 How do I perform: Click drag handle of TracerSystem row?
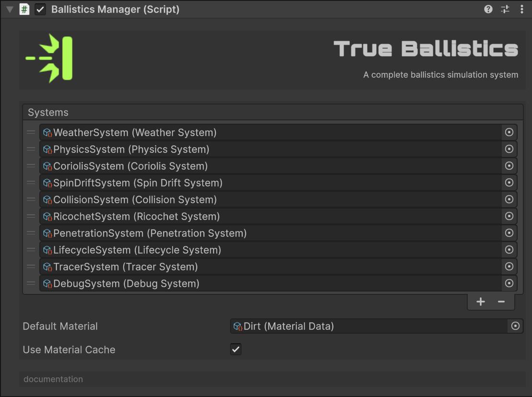(31, 267)
